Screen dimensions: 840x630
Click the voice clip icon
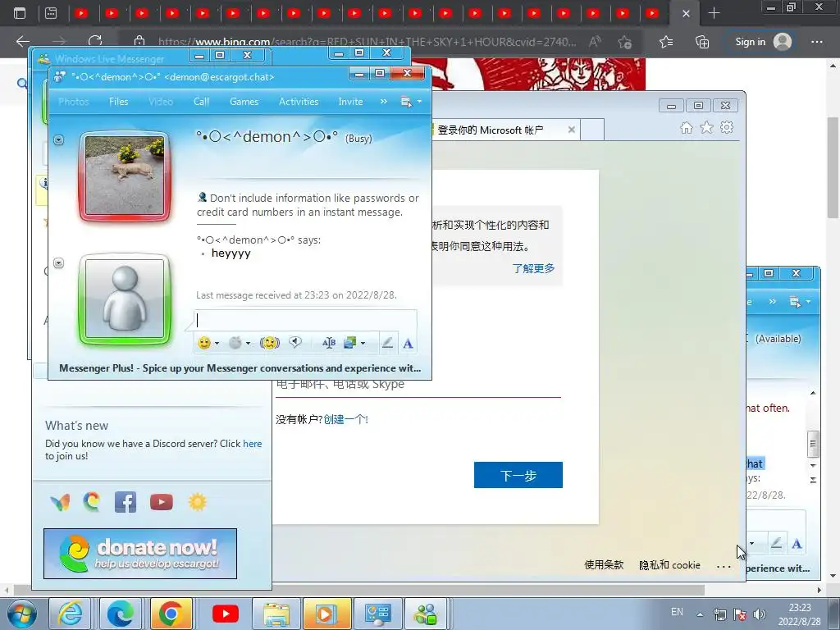pyautogui.click(x=295, y=342)
